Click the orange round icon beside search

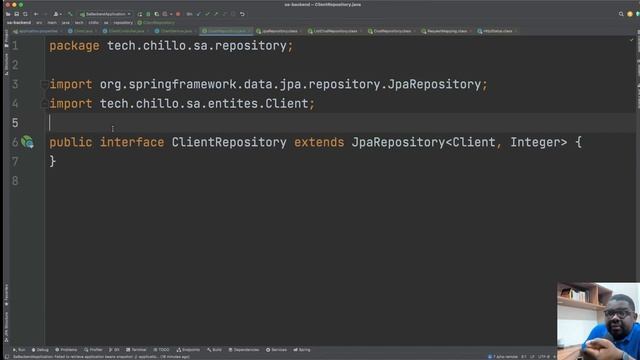coord(630,14)
